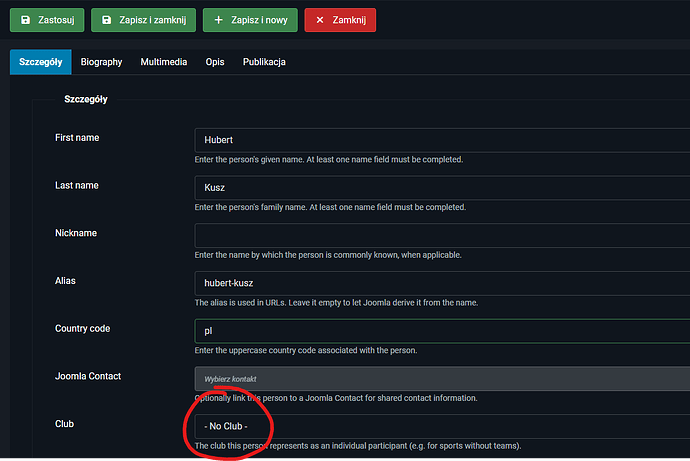Click the Club label

click(64, 424)
